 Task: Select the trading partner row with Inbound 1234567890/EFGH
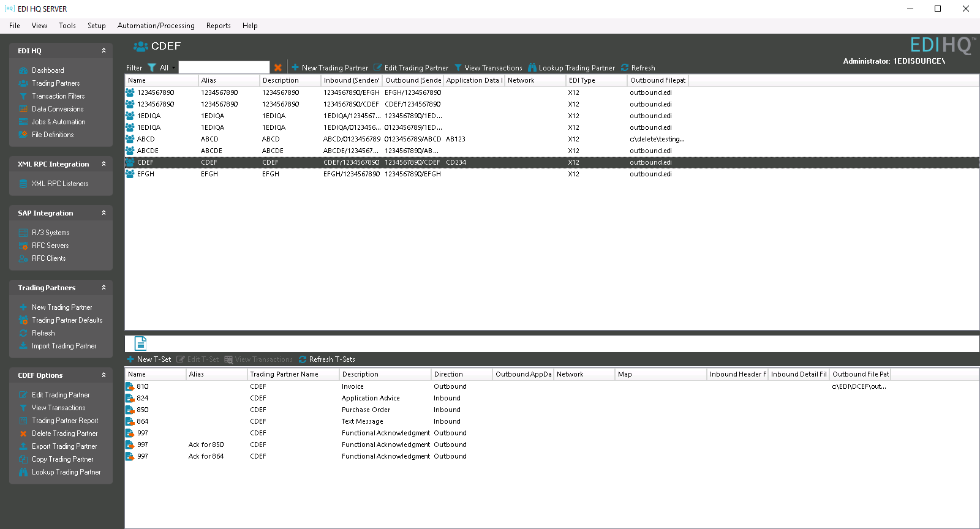tap(552, 92)
